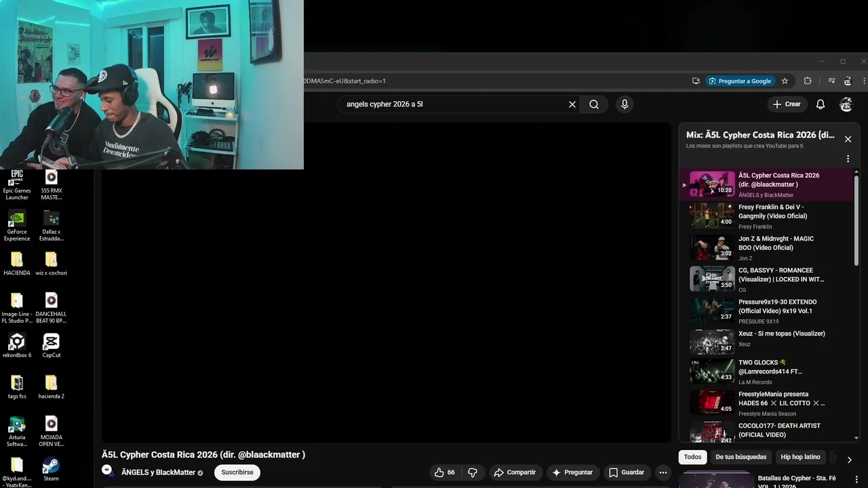The image size is (868, 488).
Task: Open more actions ellipsis under video
Action: (663, 472)
